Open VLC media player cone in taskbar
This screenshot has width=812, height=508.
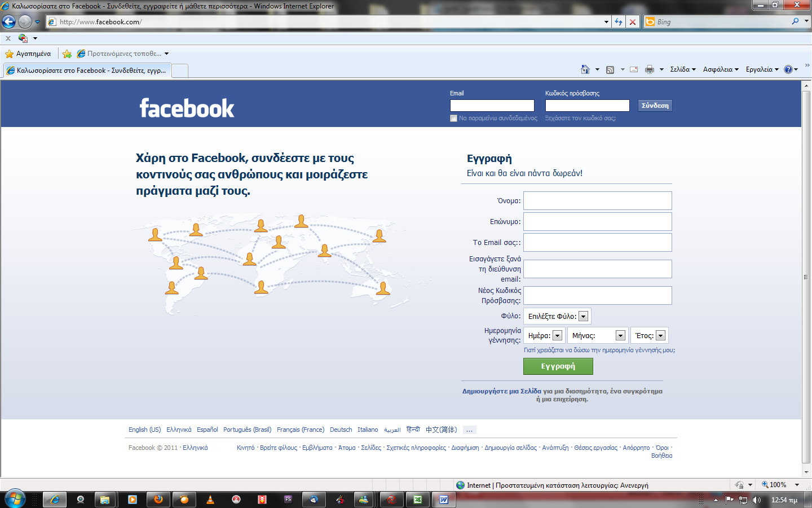point(210,500)
